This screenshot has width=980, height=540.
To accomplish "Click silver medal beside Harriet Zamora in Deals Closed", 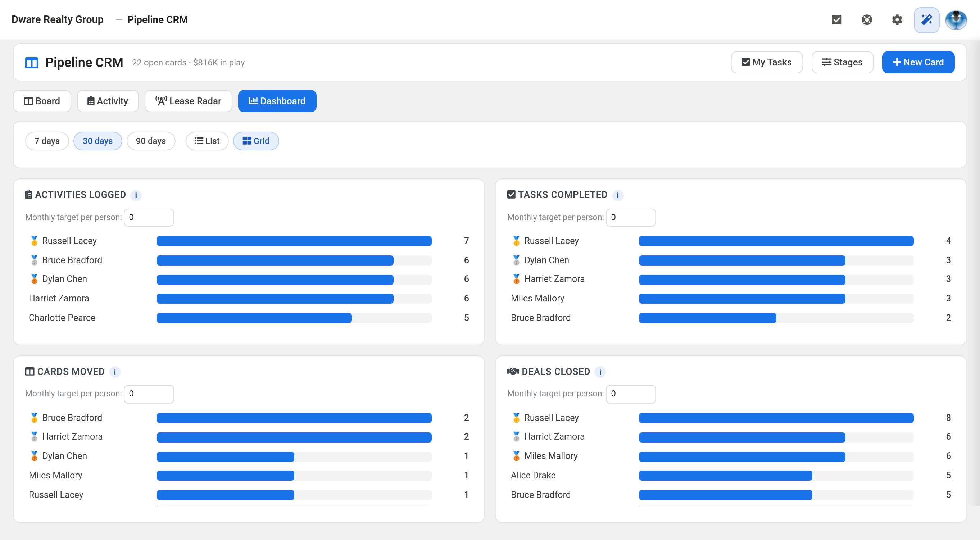I will click(516, 436).
